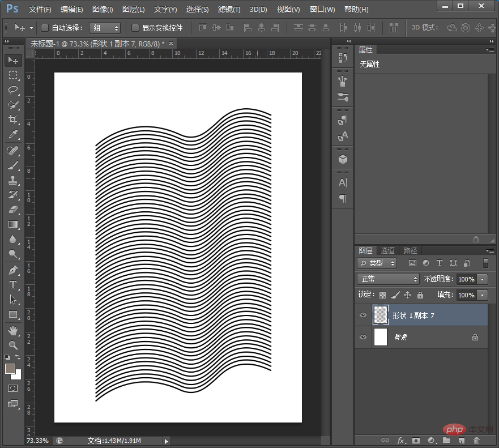Toggle Quick Mask mode
This screenshot has width=499, height=448.
[12, 388]
